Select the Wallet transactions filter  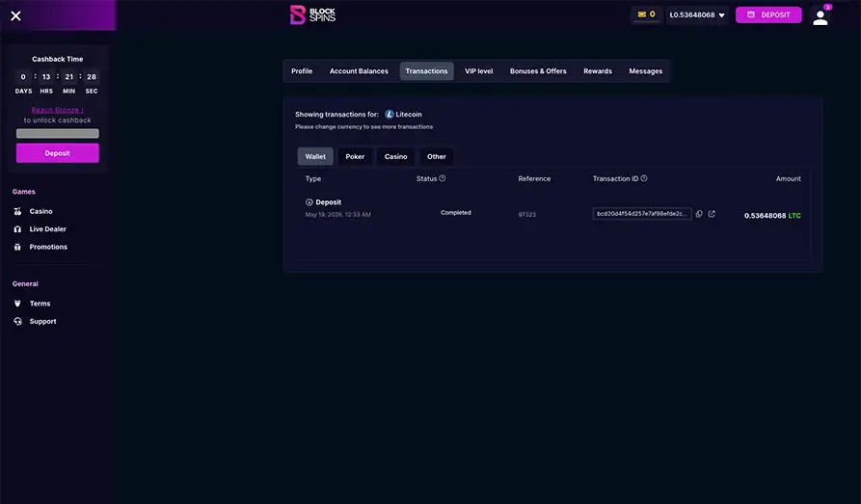tap(315, 156)
